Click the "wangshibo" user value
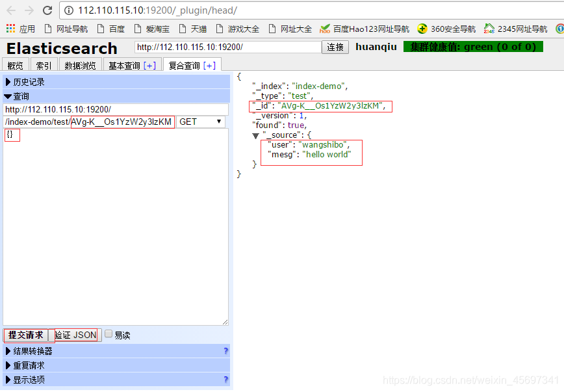The image size is (564, 392). (x=323, y=145)
